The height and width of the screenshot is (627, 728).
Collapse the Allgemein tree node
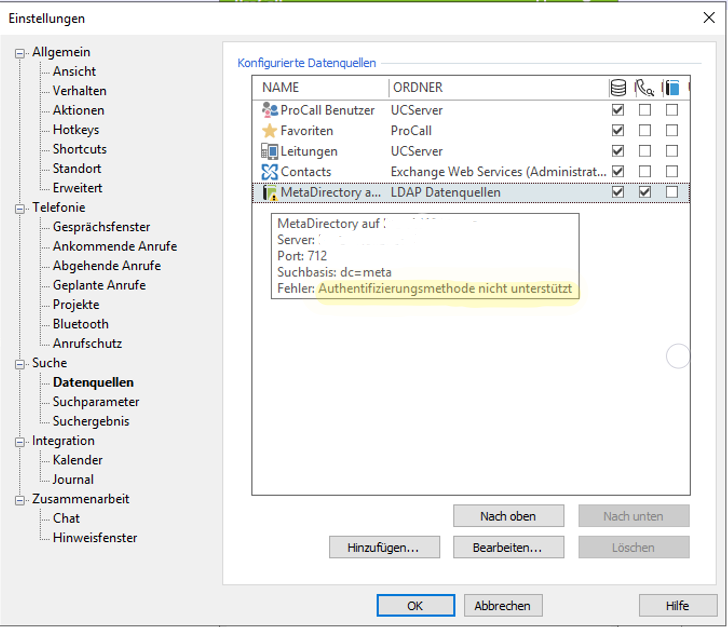click(19, 53)
